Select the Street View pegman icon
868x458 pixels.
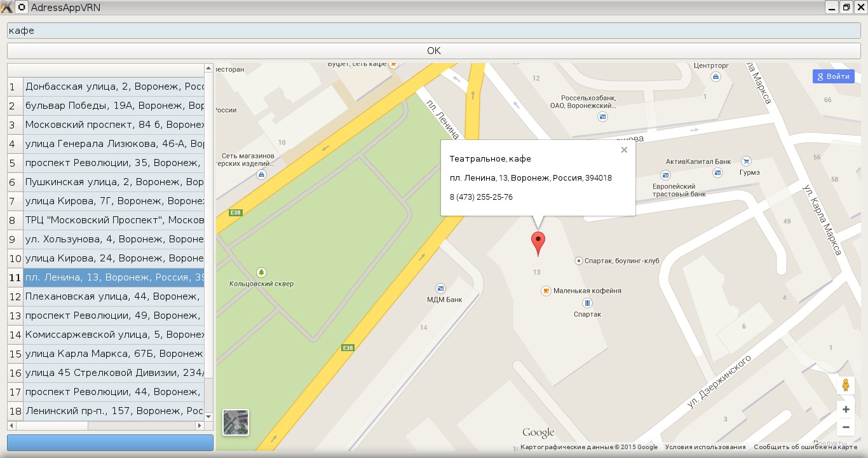point(846,385)
